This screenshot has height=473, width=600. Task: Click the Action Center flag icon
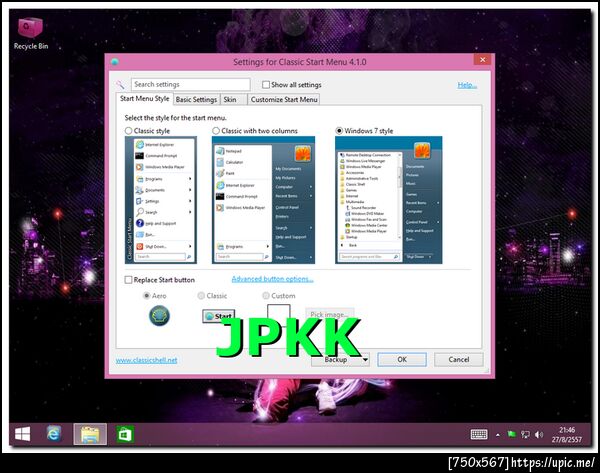coord(512,434)
